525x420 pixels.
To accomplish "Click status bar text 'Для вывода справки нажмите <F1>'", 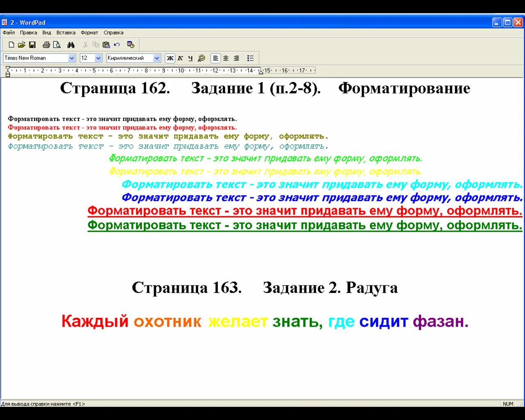I will click(x=43, y=404).
